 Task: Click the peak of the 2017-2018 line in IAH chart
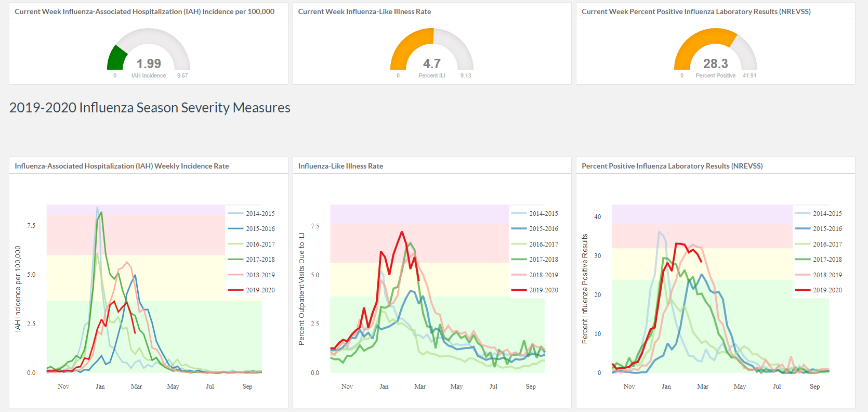101,212
